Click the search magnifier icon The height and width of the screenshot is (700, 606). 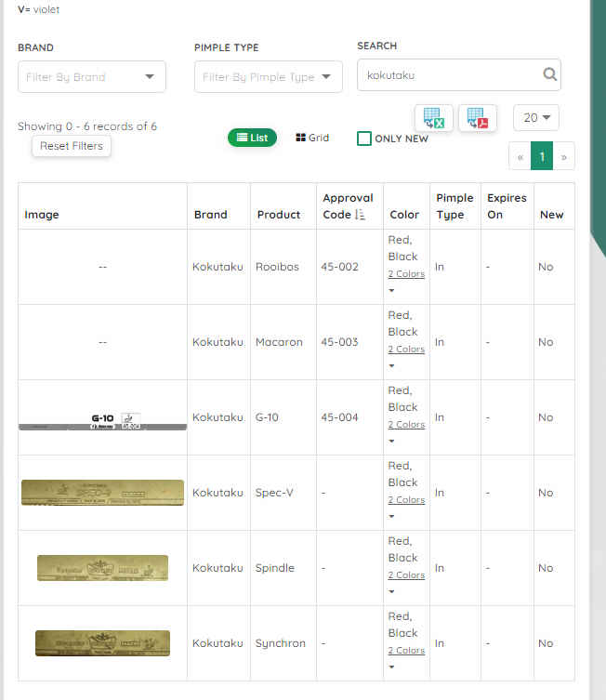550,74
